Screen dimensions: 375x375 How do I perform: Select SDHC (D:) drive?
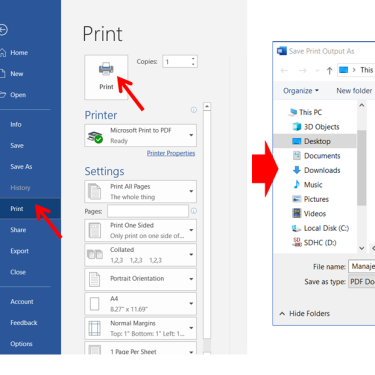[314, 243]
